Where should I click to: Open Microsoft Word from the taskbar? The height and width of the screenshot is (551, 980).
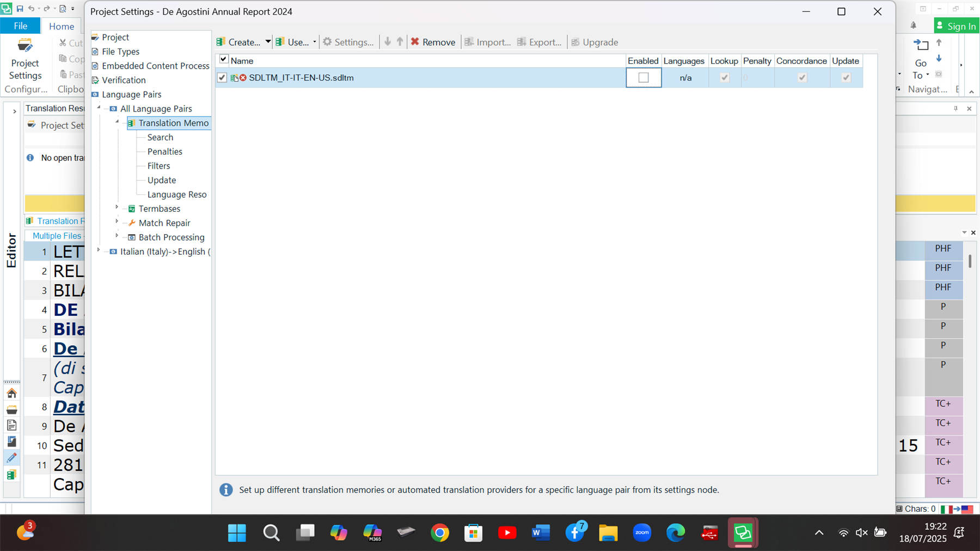pyautogui.click(x=541, y=532)
